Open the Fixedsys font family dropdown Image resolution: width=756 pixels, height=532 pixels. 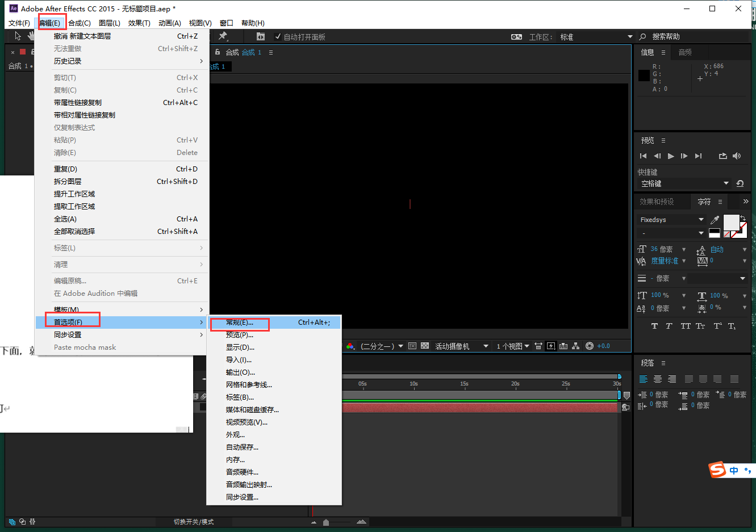671,220
